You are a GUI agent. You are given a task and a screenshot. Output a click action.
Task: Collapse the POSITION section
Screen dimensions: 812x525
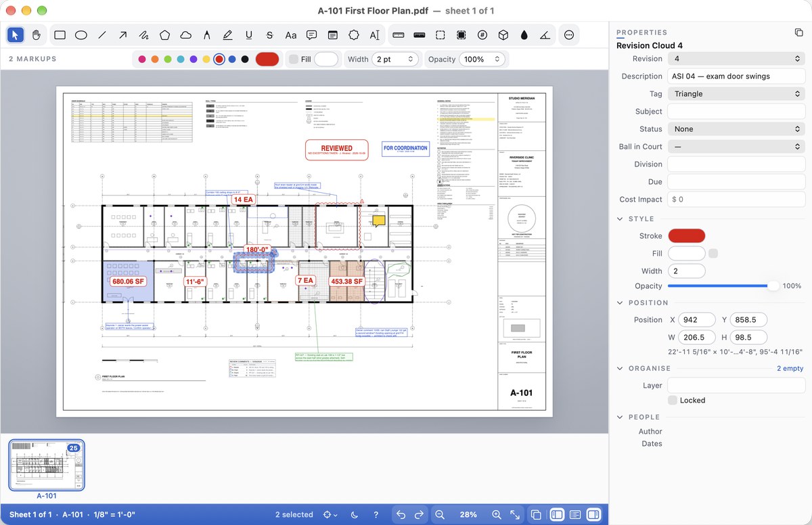[x=621, y=303]
